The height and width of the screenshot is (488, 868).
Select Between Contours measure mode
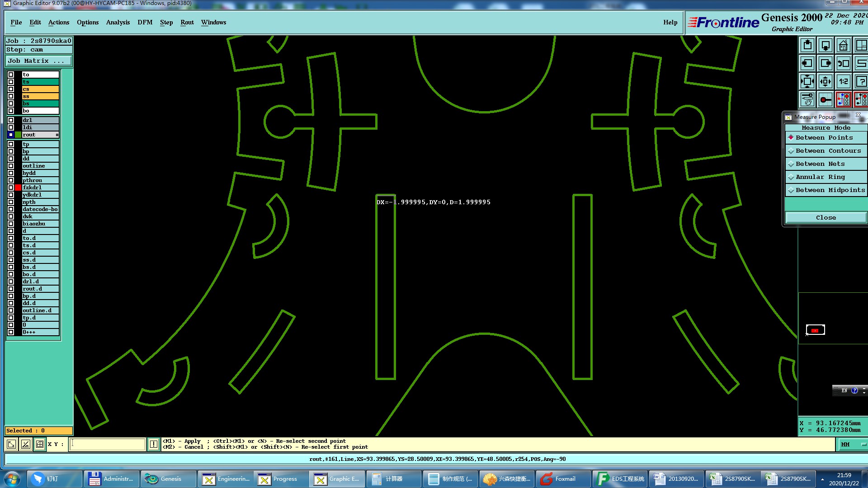point(827,150)
